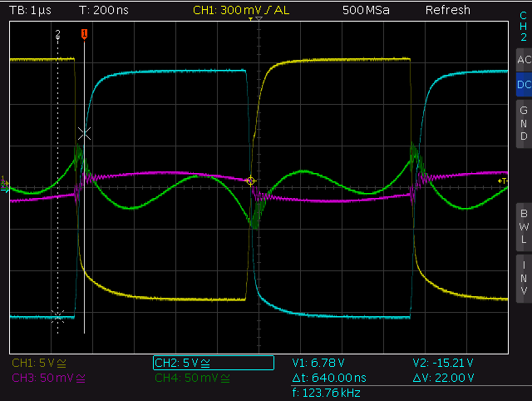This screenshot has height=401, width=532.
Task: Click cursor 1 crosshair on CH2 trace
Action: click(x=84, y=134)
